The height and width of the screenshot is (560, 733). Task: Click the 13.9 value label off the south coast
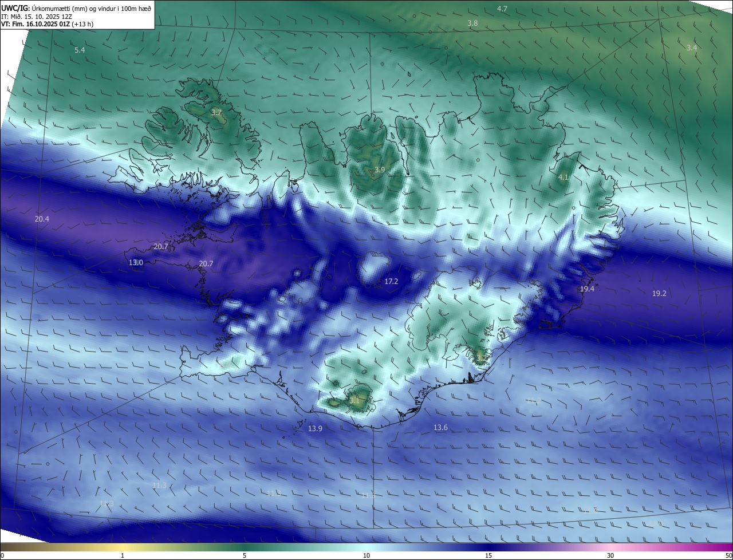315,428
